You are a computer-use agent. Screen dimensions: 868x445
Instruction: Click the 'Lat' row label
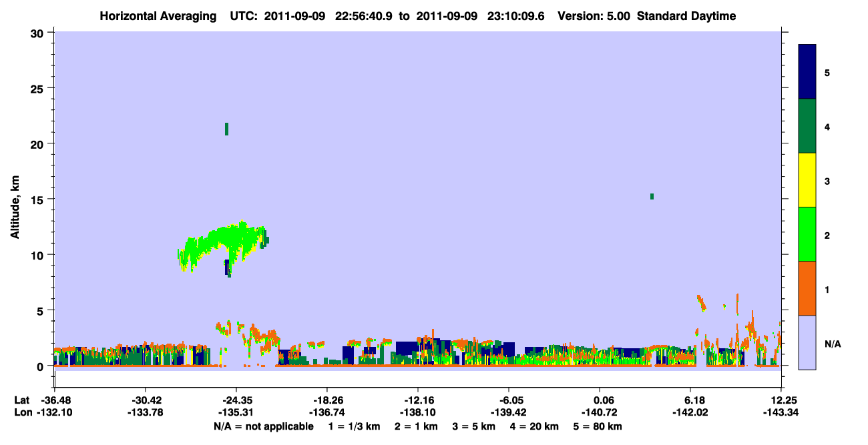pos(22,400)
